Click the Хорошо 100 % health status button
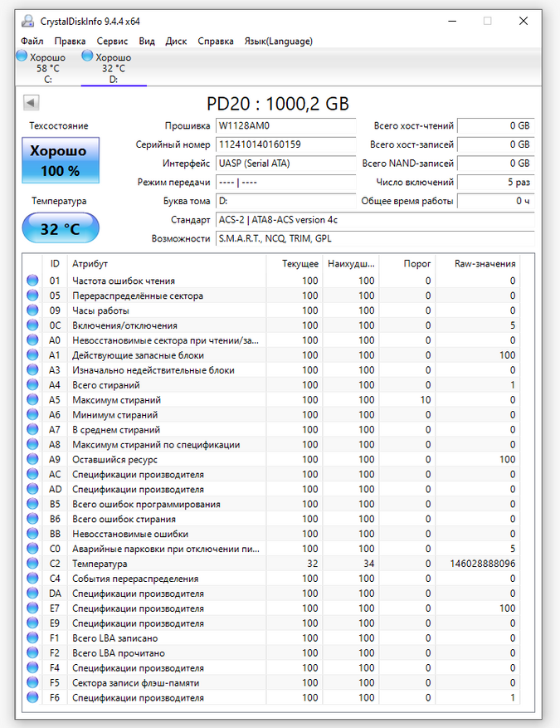This screenshot has height=728, width=560. click(61, 160)
